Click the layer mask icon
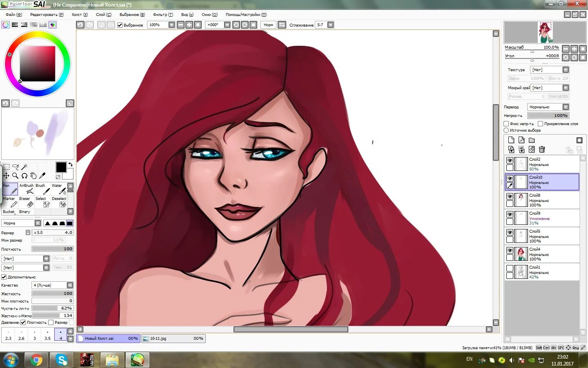 (x=579, y=140)
